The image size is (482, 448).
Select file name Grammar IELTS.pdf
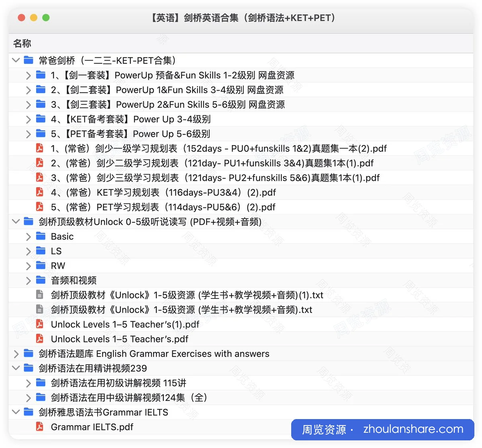click(92, 427)
